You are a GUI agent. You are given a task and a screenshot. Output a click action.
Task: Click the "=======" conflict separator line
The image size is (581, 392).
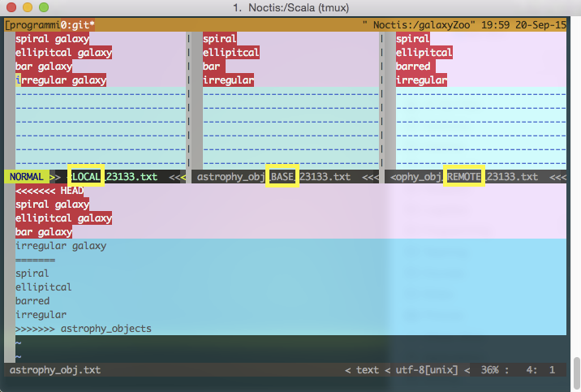tap(35, 260)
